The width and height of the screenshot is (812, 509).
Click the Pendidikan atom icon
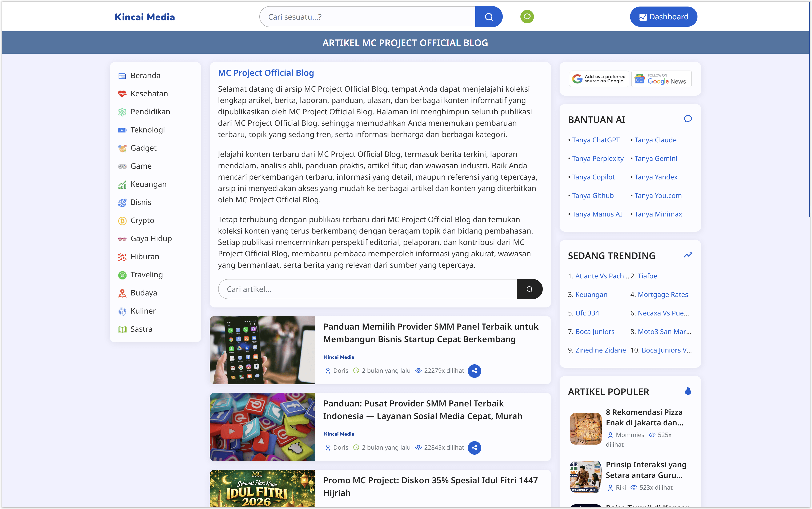pos(122,112)
